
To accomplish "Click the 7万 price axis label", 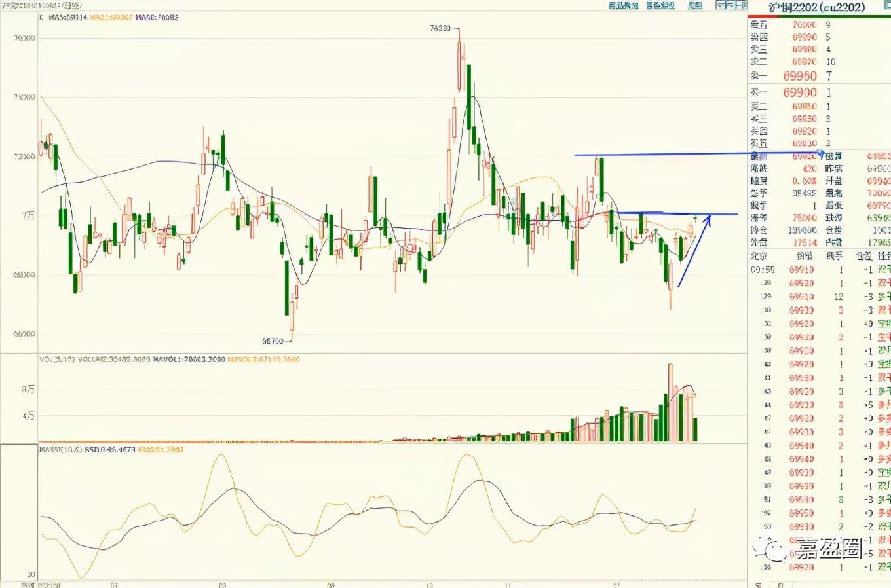I will point(28,215).
